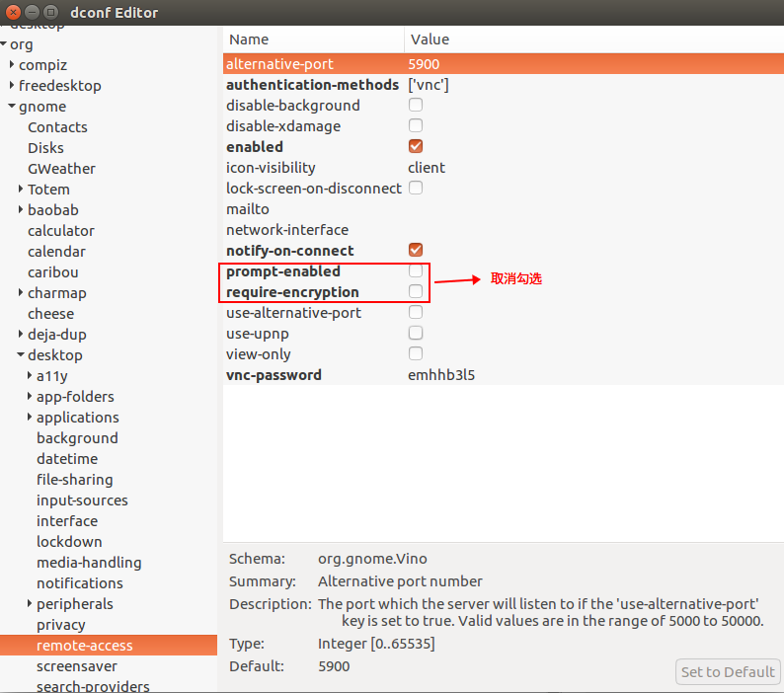Viewport: 784px width, 693px height.
Task: Select the alternative-port row
Action: coord(504,64)
